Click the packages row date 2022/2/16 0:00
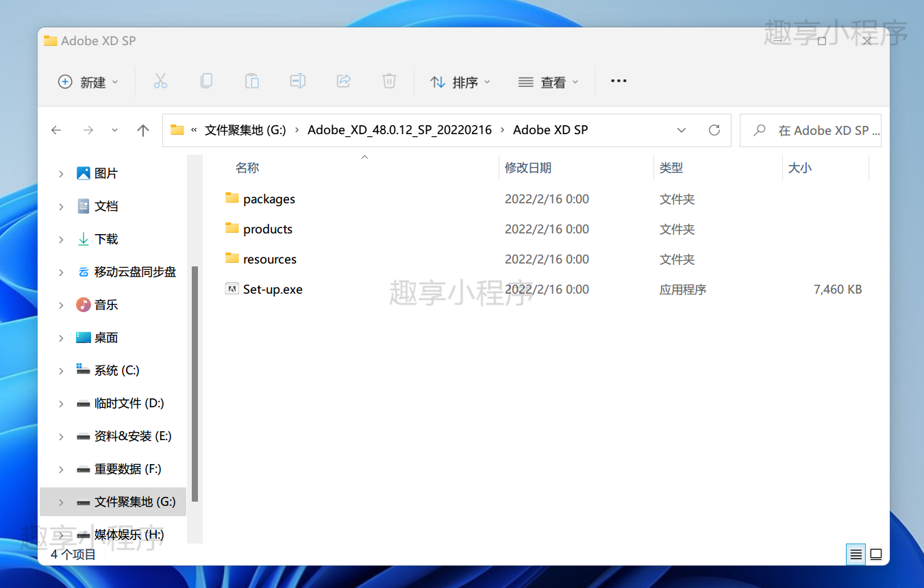This screenshot has height=588, width=924. click(x=547, y=199)
